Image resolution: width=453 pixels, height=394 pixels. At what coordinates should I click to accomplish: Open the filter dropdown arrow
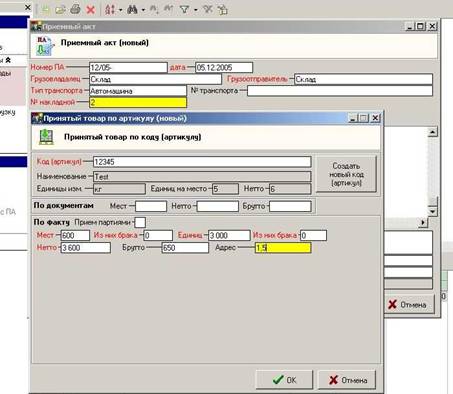pos(196,10)
